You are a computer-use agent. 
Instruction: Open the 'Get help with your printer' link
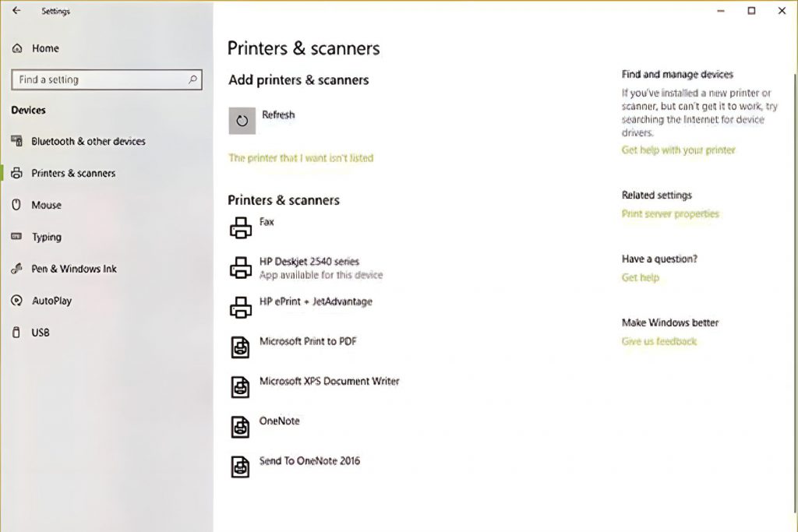click(x=678, y=150)
